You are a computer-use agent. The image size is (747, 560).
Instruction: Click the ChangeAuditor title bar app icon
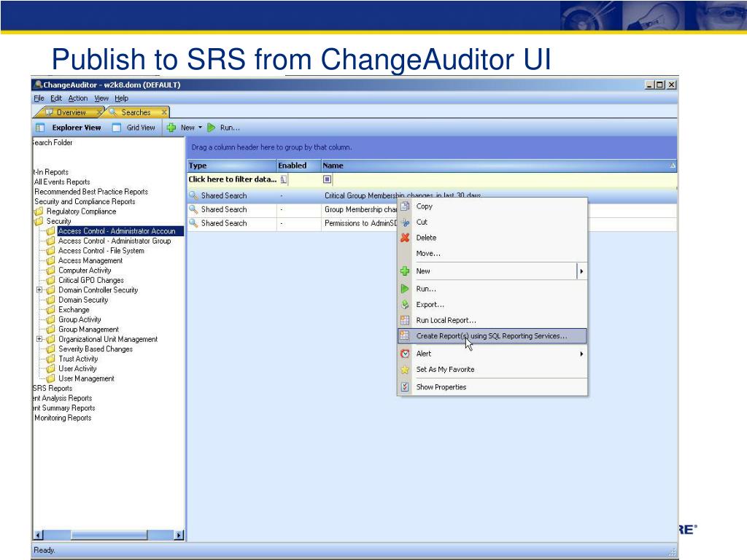38,85
